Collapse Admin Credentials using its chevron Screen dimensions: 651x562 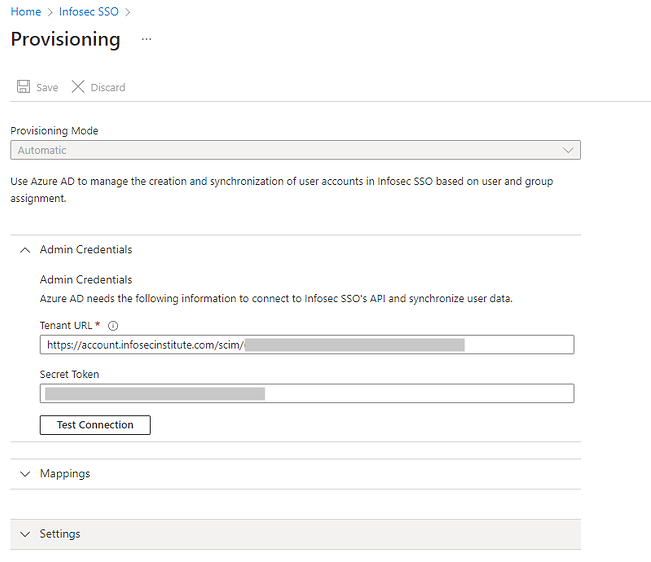point(25,250)
